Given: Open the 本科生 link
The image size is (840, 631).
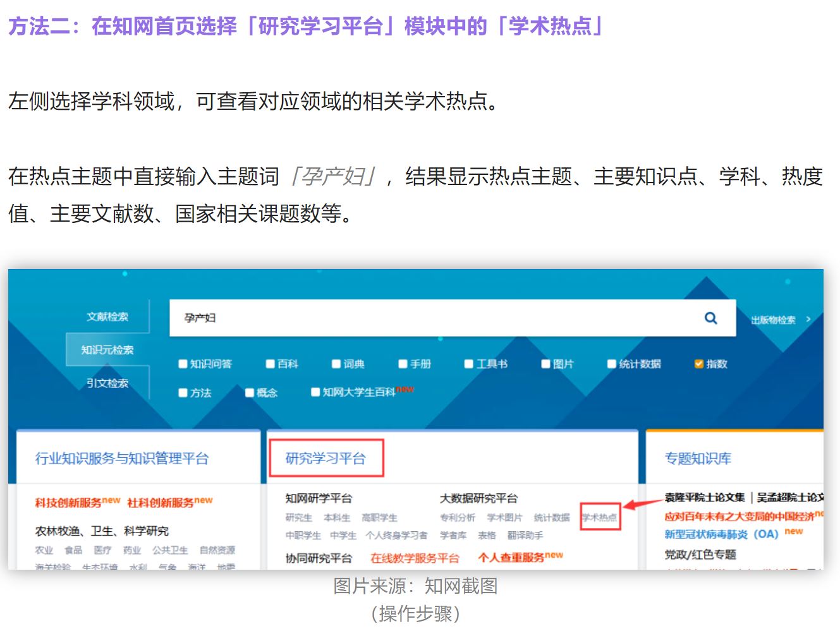Looking at the screenshot, I should point(337,518).
